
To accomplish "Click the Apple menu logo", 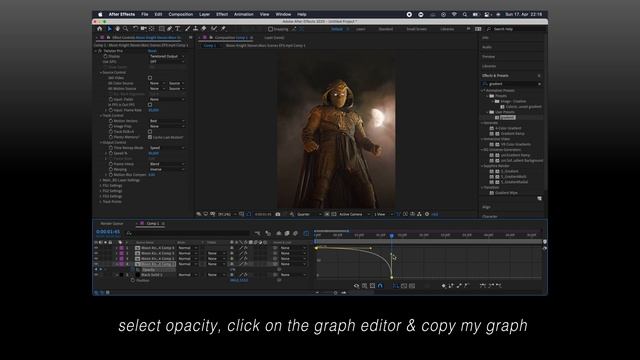I will (100, 14).
